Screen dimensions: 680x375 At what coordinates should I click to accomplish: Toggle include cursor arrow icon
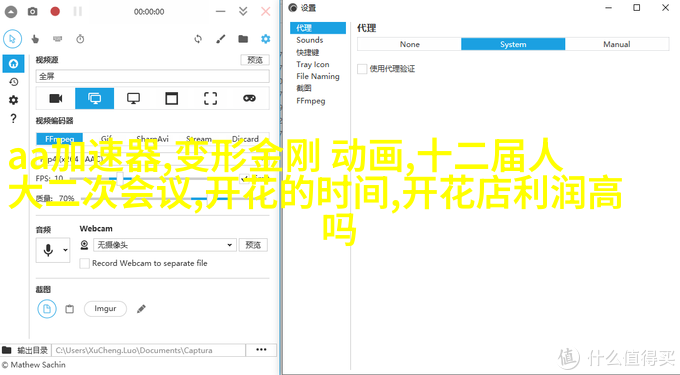pos(13,39)
